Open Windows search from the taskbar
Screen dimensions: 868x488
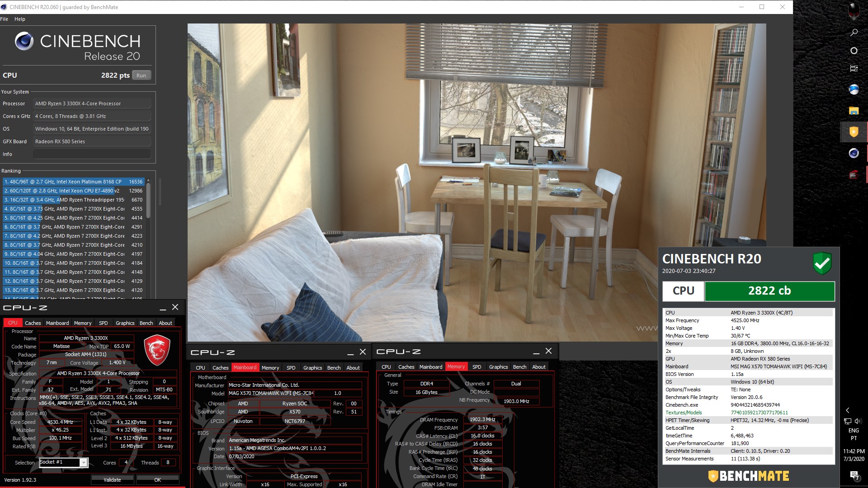point(854,33)
